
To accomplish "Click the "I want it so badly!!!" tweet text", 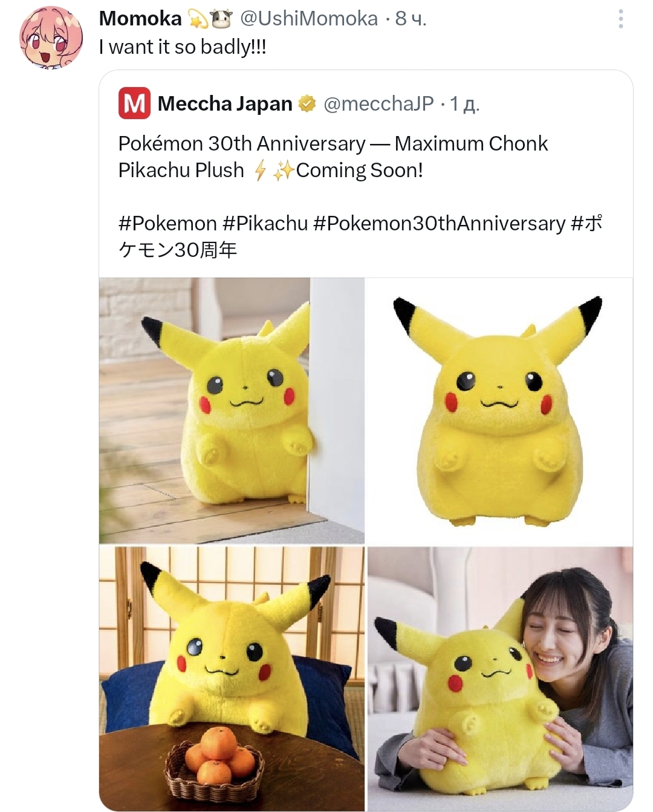I will pos(183,47).
